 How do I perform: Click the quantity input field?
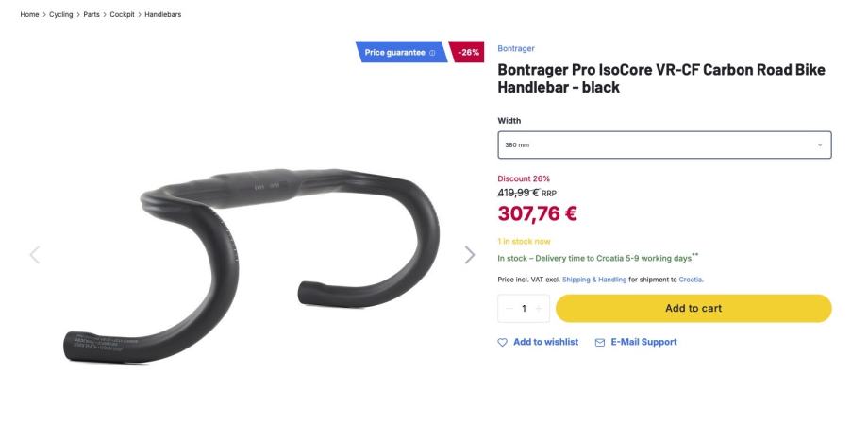[x=524, y=309]
